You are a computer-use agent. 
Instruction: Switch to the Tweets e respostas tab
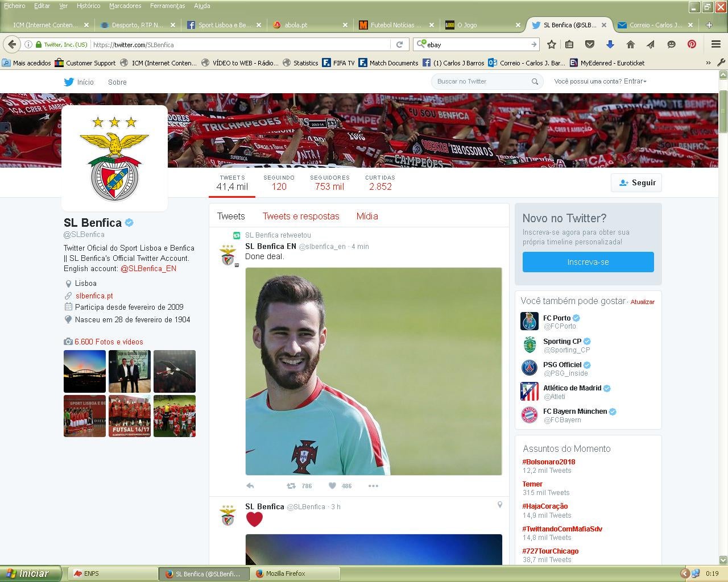pos(300,216)
